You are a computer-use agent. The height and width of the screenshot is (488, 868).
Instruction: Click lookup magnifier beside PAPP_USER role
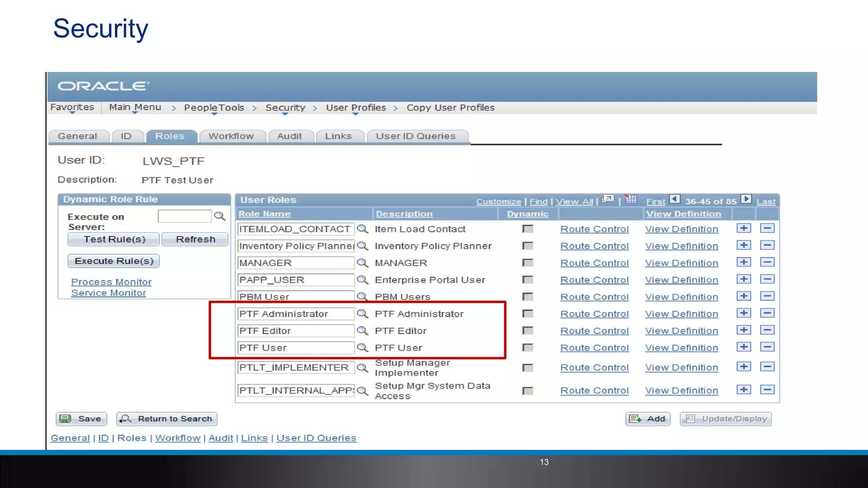[362, 280]
